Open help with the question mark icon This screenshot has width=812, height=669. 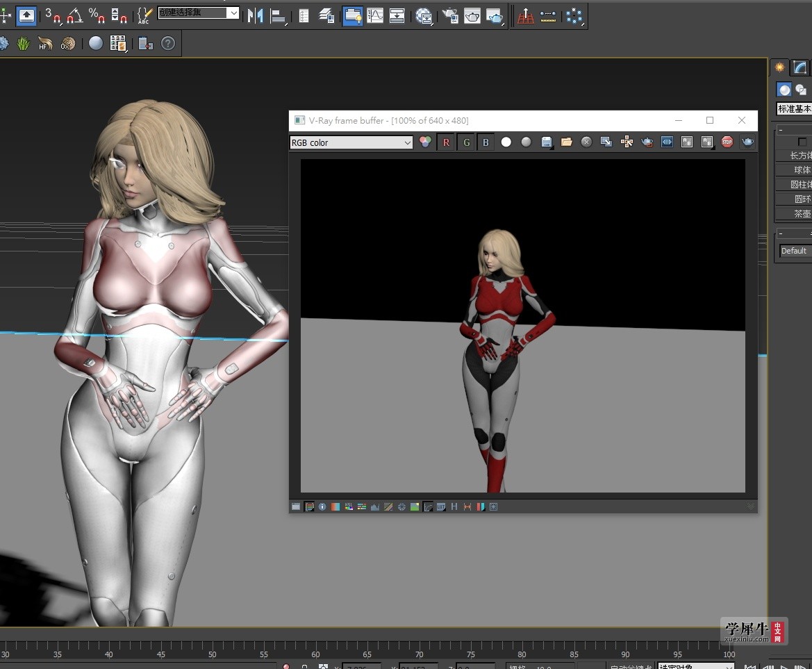point(168,44)
